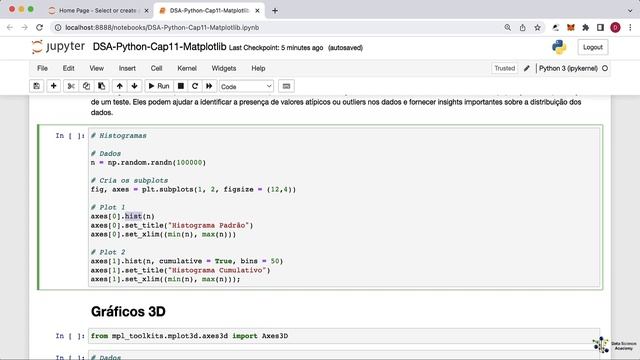This screenshot has height=360, width=640.
Task: Open the browser profile avatar
Action: tap(615, 27)
